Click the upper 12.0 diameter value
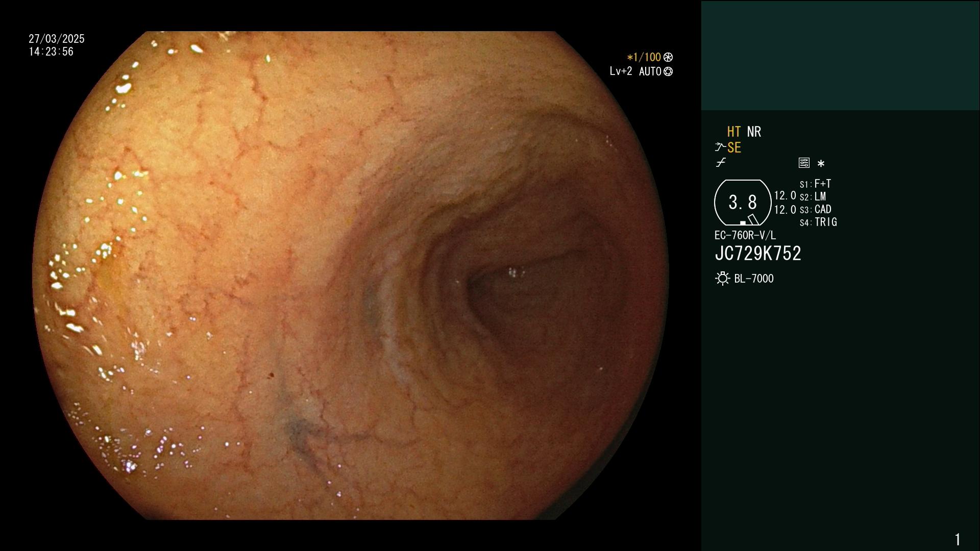This screenshot has height=551, width=980. (785, 195)
